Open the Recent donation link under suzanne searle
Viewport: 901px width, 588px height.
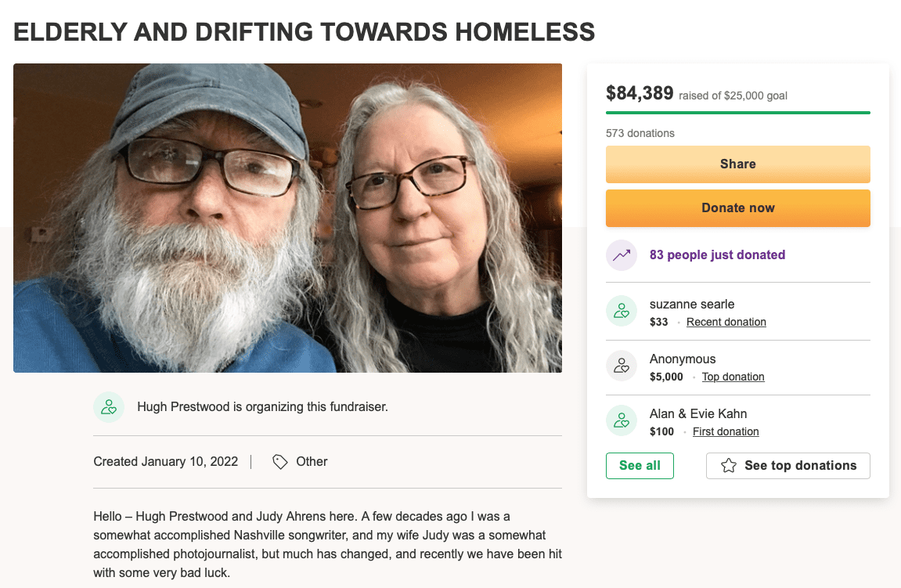tap(726, 321)
